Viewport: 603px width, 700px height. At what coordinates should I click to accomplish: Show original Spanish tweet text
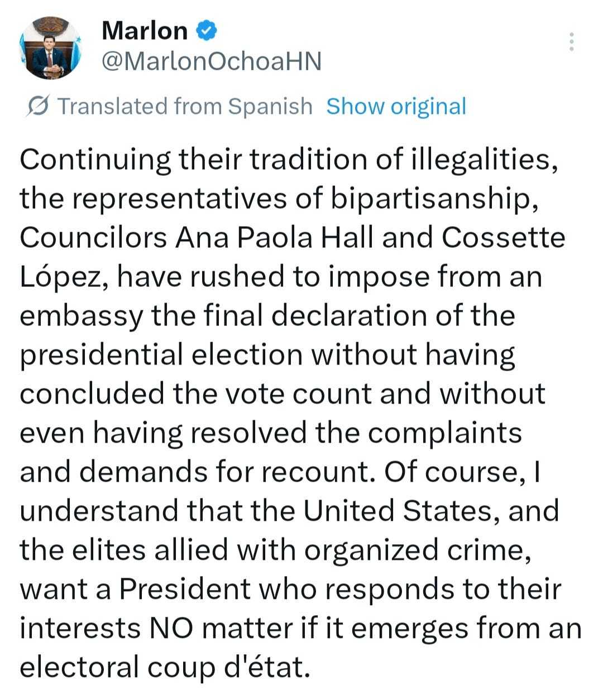click(x=395, y=106)
